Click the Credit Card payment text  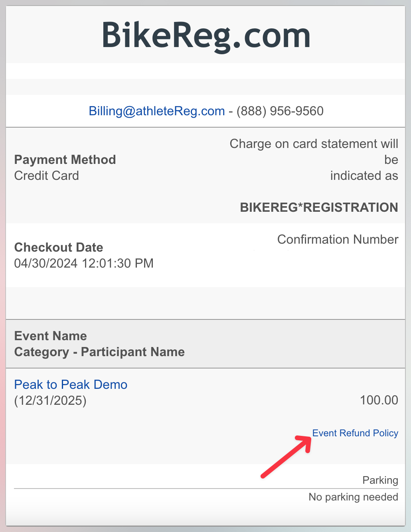click(47, 175)
